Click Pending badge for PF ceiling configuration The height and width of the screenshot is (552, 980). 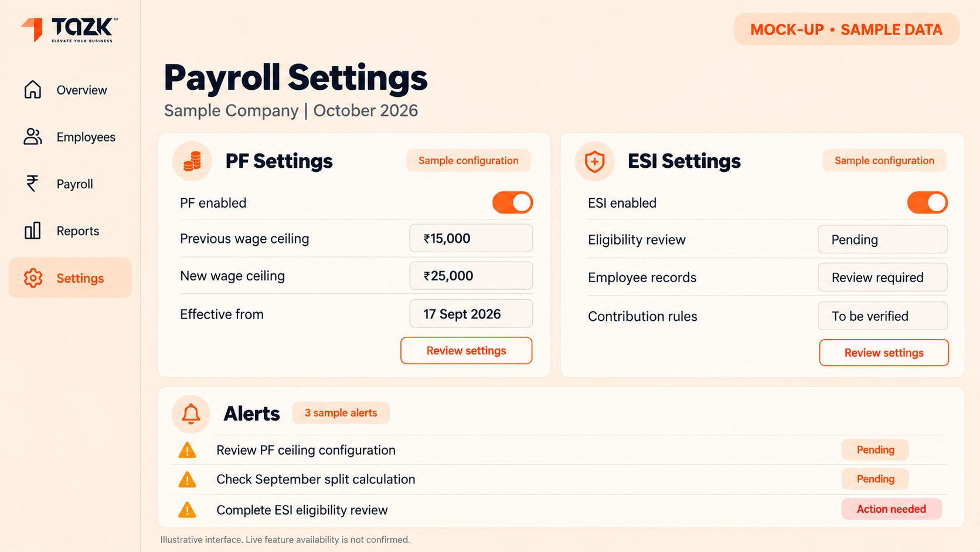click(875, 450)
